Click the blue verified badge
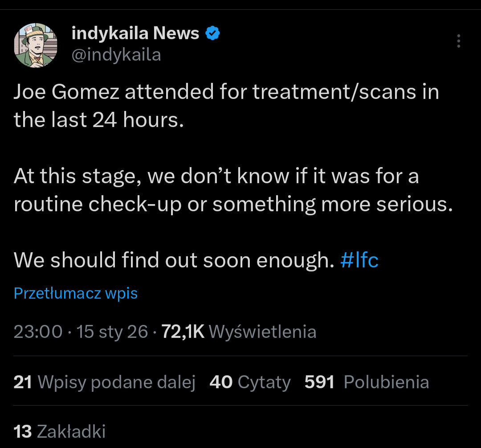The image size is (481, 448). (212, 33)
